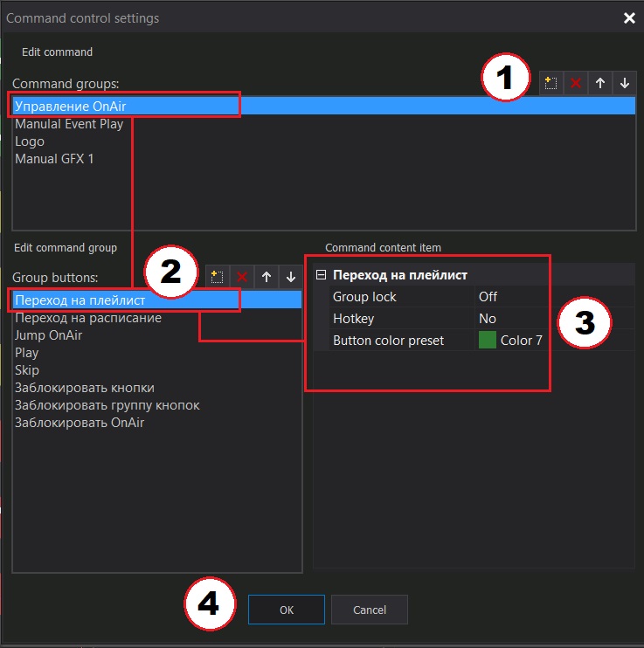Screen dimensions: 644x648
Task: Move the group button up
Action: coord(267,277)
